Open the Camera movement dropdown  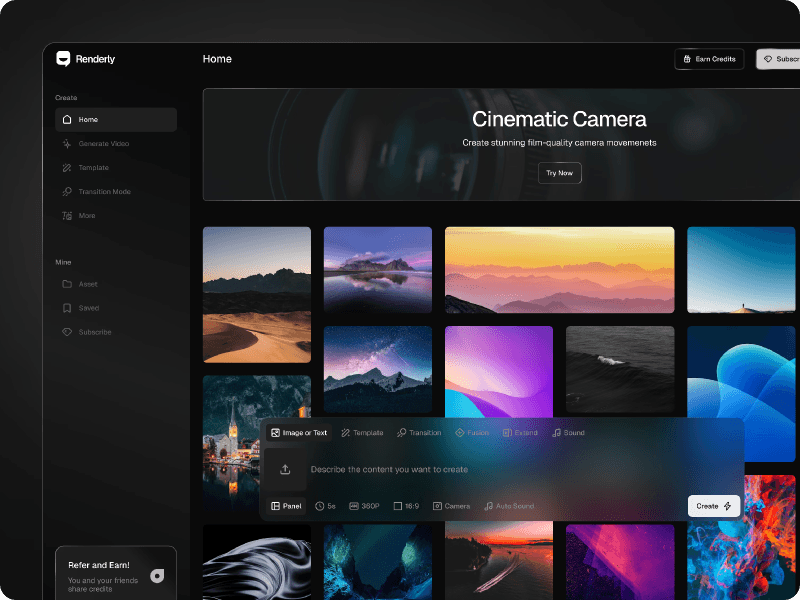[452, 506]
